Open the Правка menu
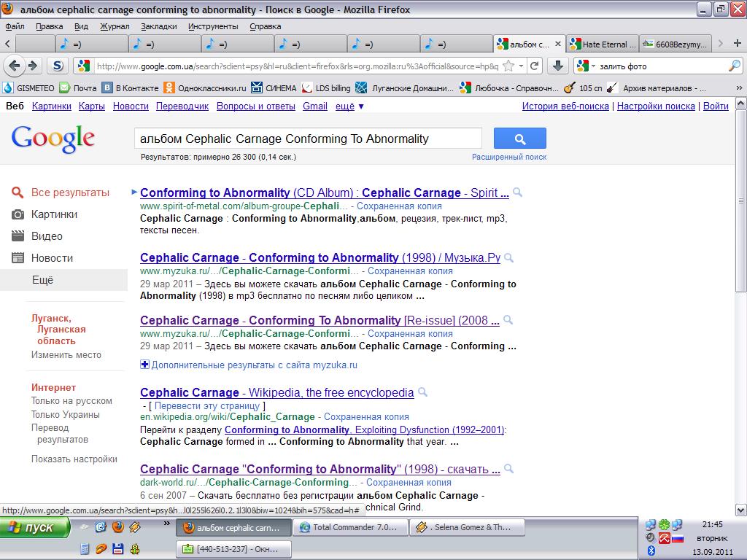This screenshot has width=747, height=560. (49, 26)
